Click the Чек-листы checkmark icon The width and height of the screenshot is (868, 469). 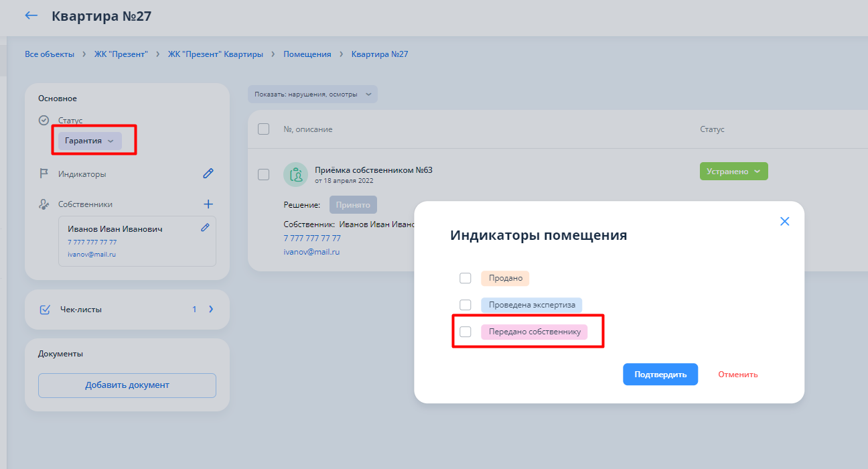(45, 310)
